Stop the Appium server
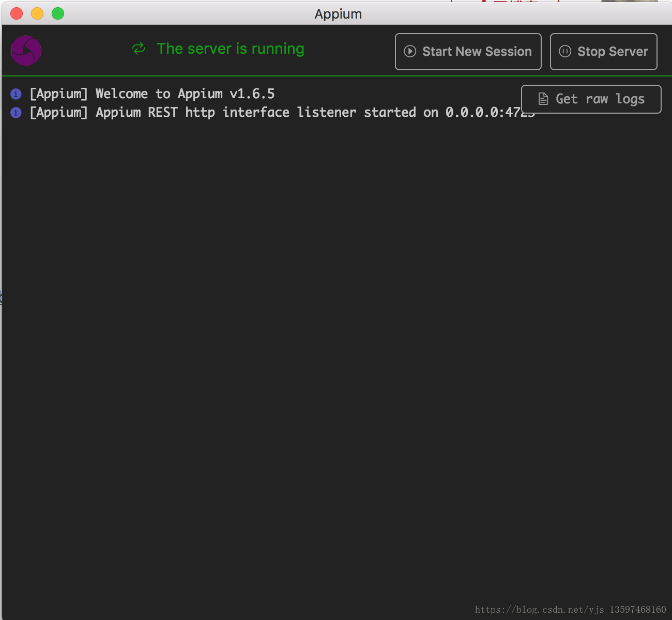The image size is (672, 620). tap(603, 52)
